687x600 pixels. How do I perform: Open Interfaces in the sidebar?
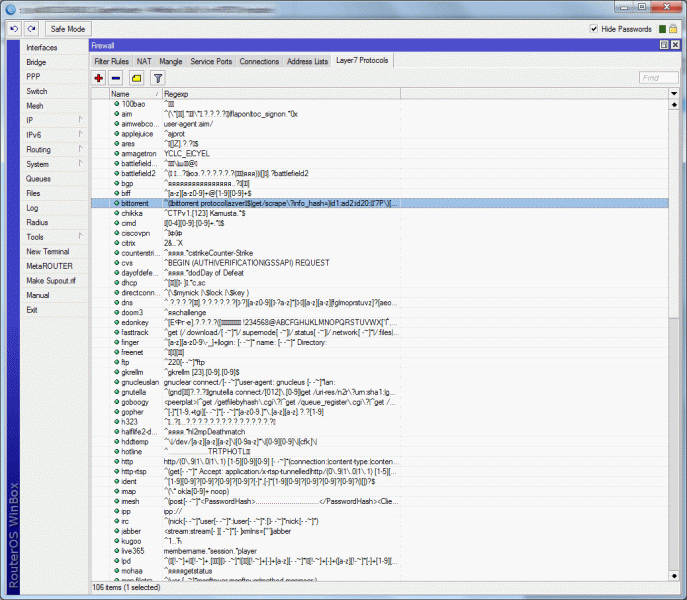pyautogui.click(x=42, y=47)
